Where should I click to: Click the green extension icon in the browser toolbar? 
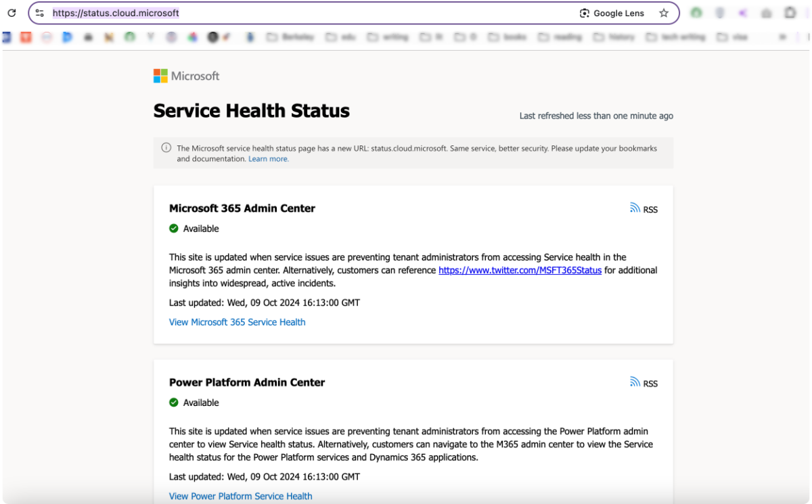click(696, 12)
